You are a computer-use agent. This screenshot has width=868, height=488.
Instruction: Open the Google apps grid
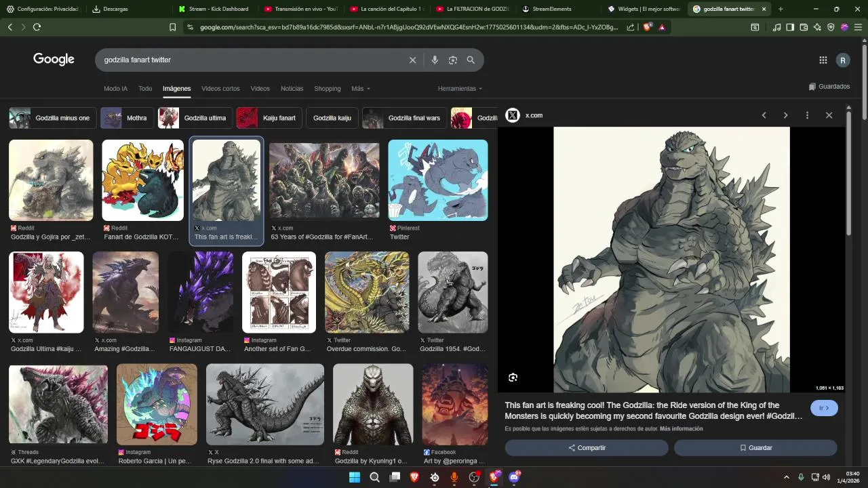coord(823,60)
